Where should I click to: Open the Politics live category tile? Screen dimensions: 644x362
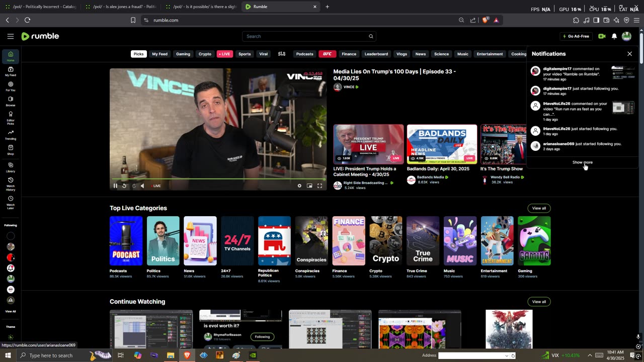coord(163,241)
